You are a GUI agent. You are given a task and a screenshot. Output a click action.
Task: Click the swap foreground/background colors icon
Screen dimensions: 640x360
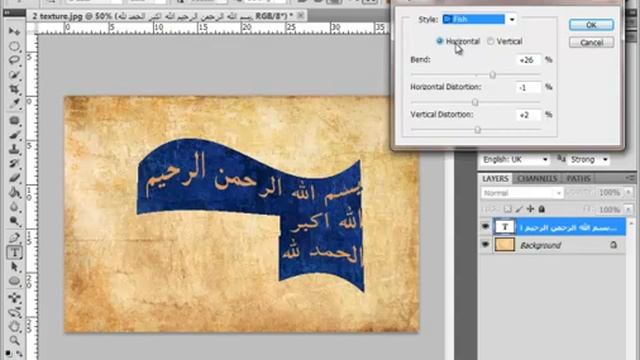tap(20, 353)
